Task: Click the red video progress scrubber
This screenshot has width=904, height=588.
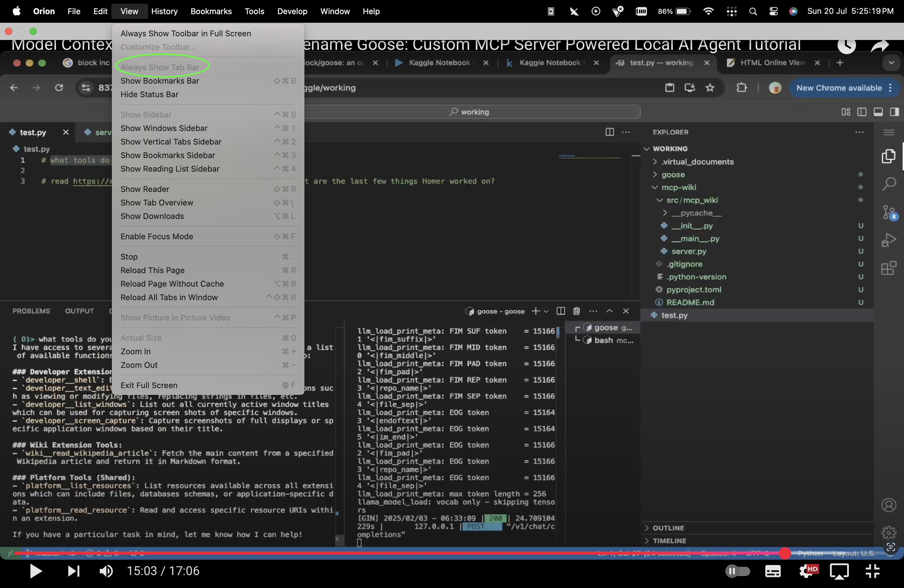Action: [784, 553]
